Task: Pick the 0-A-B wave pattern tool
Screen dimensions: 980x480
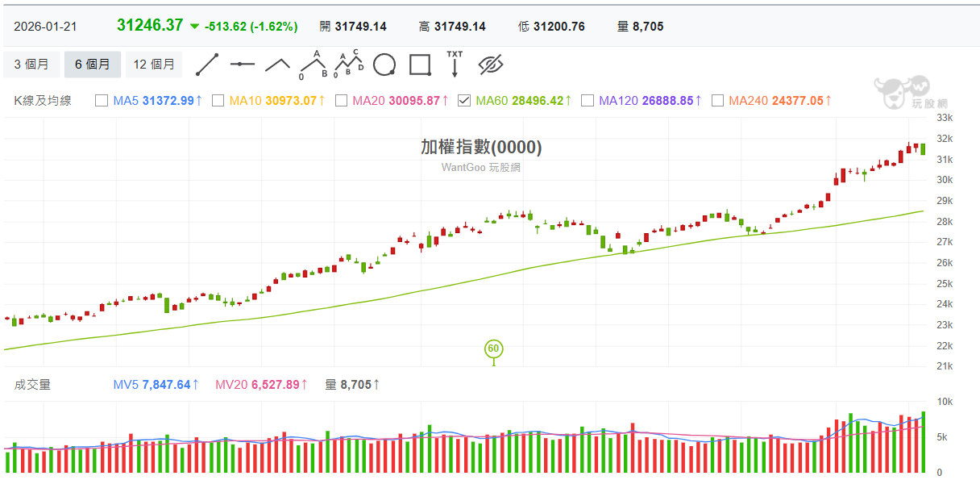Action: [x=314, y=65]
